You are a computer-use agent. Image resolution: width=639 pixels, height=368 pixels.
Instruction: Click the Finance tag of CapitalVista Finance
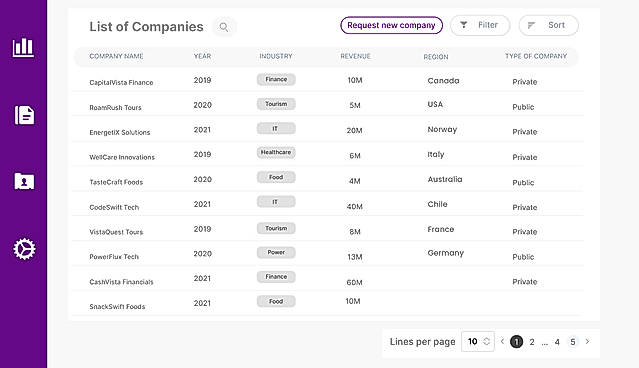(276, 79)
